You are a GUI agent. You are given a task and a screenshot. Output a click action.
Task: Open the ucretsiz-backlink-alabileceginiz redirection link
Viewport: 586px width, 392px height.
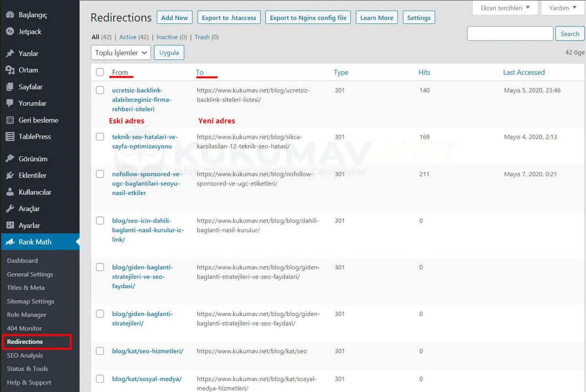pos(142,100)
